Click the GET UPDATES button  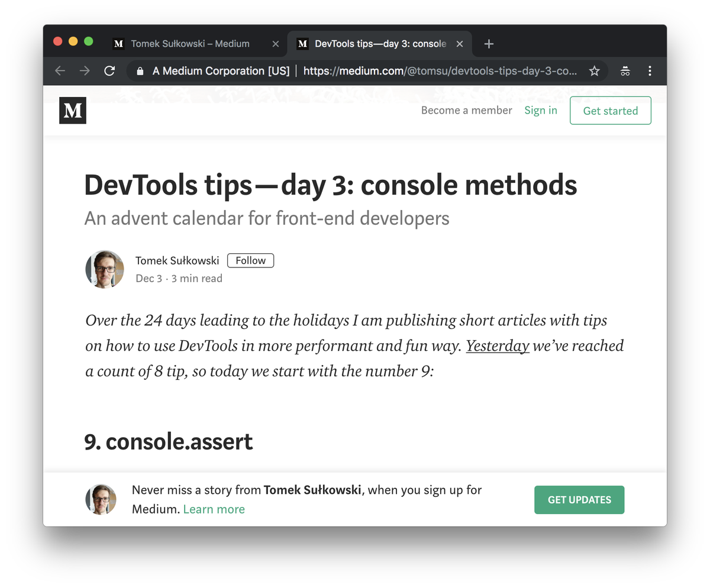click(579, 500)
